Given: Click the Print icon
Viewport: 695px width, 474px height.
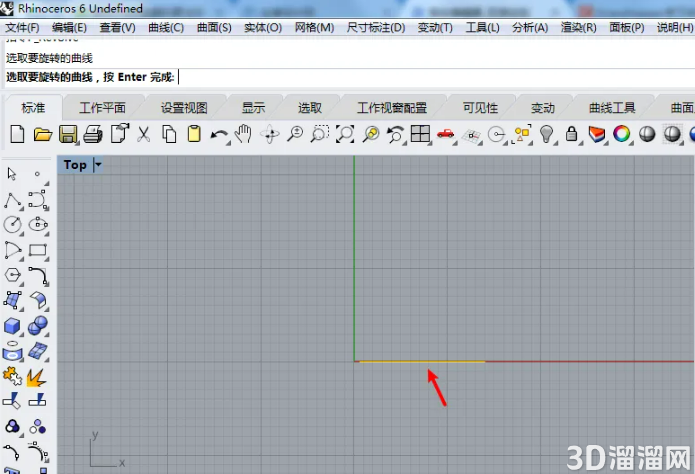Looking at the screenshot, I should [93, 134].
